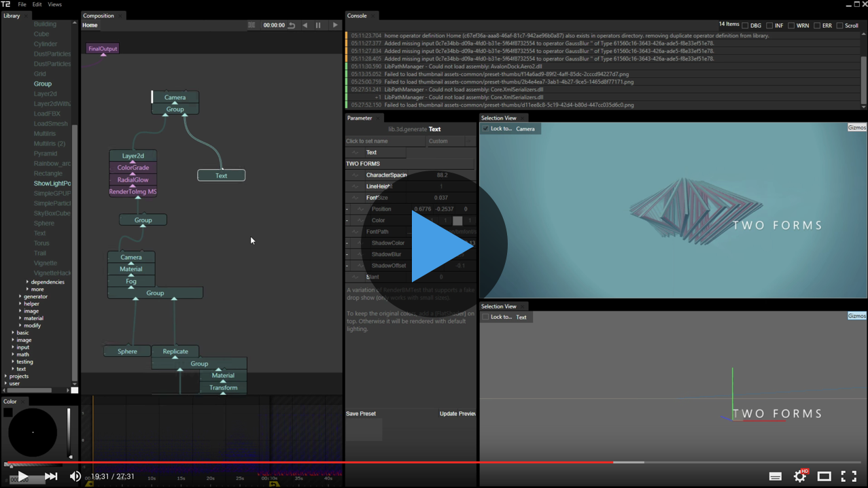Screen dimensions: 868x488
Task: Open the File menu
Action: [x=22, y=5]
